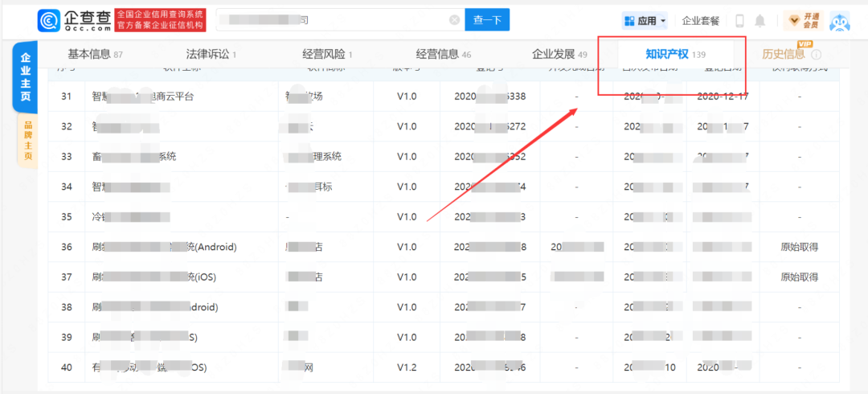Screen dimensions: 868x394
Task: Click V1.2 version in row 40
Action: click(x=407, y=367)
